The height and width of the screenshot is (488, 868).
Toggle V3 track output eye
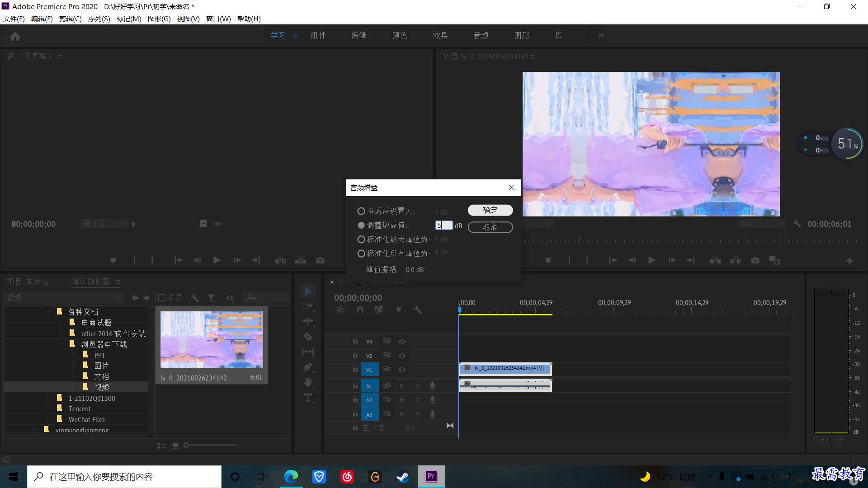[x=402, y=342]
